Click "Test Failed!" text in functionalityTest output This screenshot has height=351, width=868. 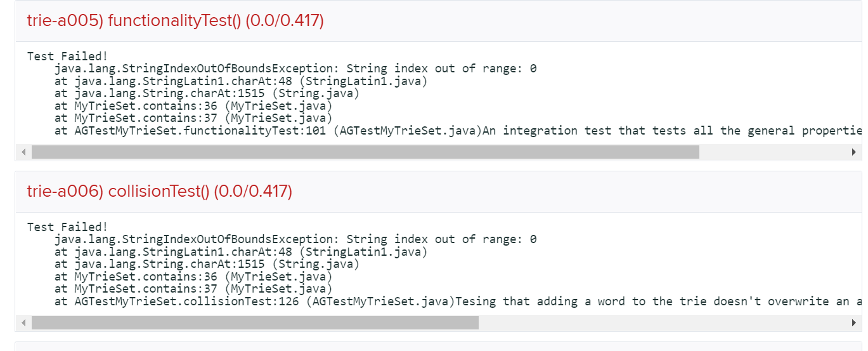point(67,56)
